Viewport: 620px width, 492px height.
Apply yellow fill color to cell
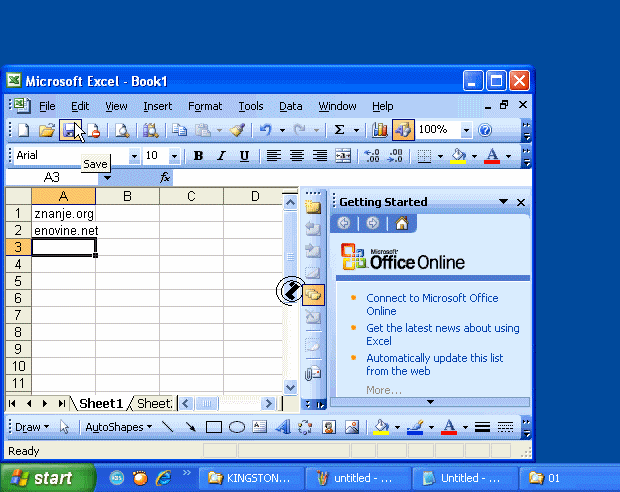click(x=458, y=156)
